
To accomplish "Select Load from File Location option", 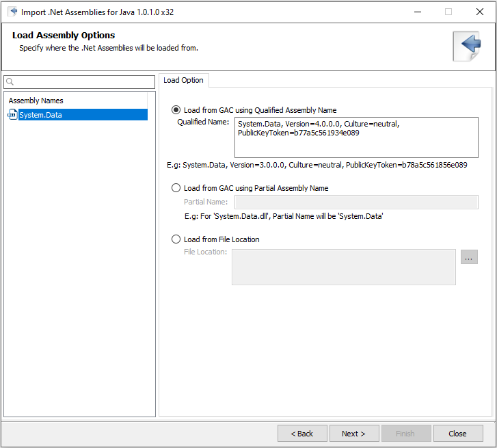I will [x=176, y=239].
